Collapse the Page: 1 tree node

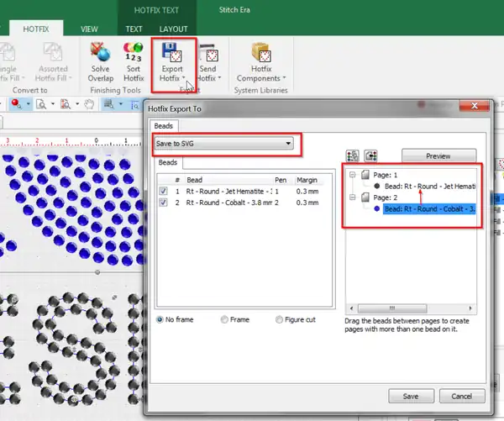354,174
